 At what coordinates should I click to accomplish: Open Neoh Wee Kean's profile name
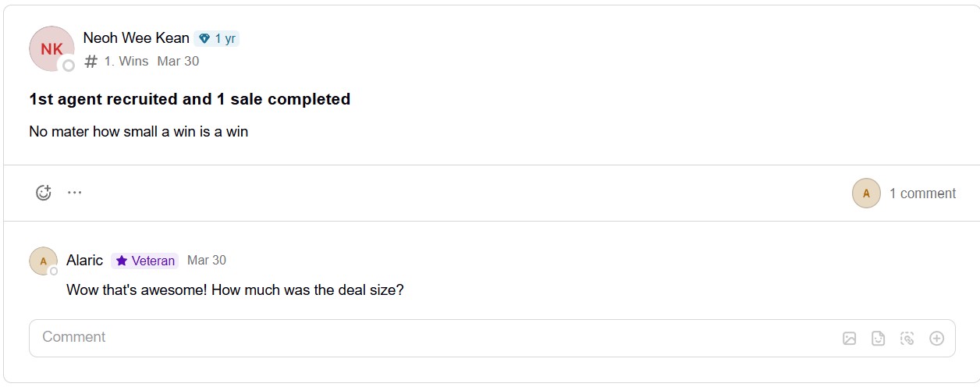(x=137, y=38)
